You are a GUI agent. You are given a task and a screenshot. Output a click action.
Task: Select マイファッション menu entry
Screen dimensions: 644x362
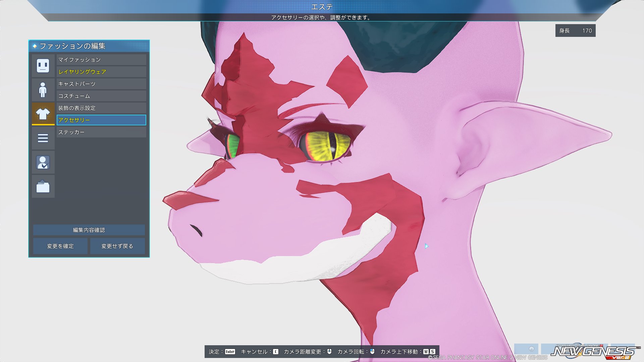[101, 60]
